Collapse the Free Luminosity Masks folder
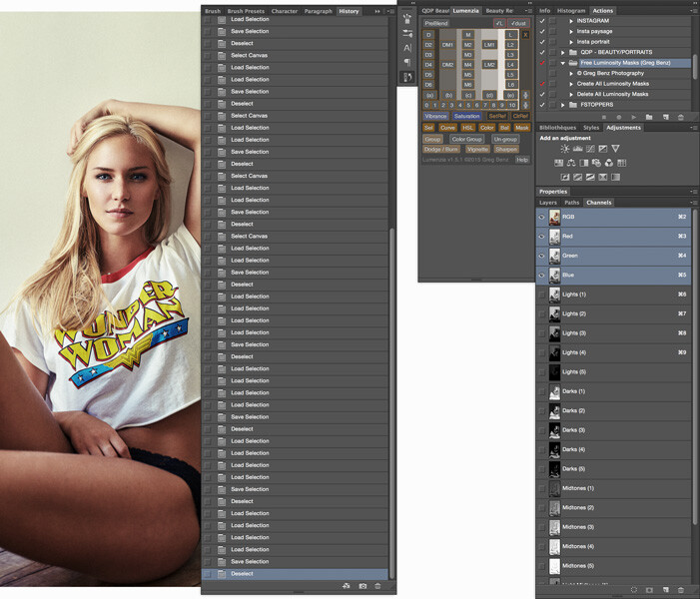This screenshot has width=700, height=599. (563, 63)
